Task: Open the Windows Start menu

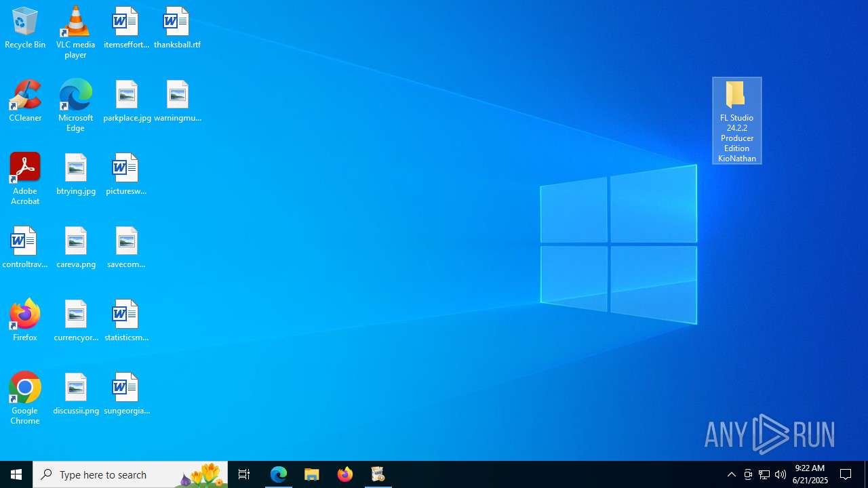Action: [16, 474]
